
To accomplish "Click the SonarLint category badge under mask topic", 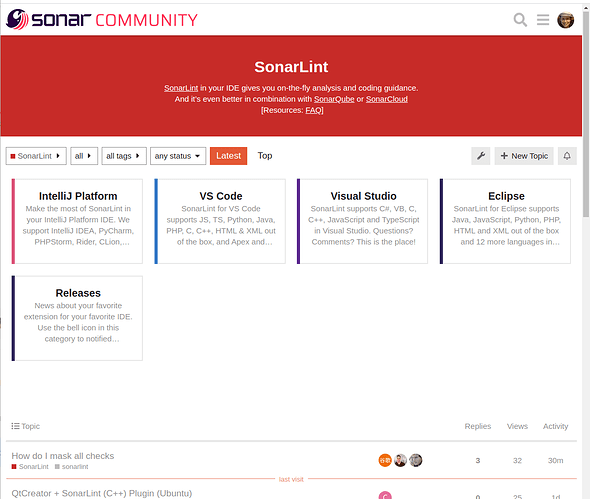I will click(30, 467).
